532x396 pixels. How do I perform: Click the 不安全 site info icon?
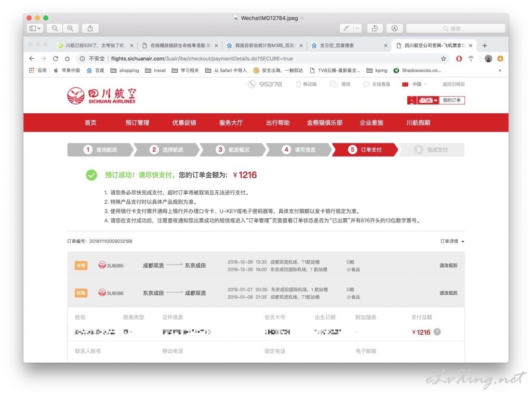82,59
